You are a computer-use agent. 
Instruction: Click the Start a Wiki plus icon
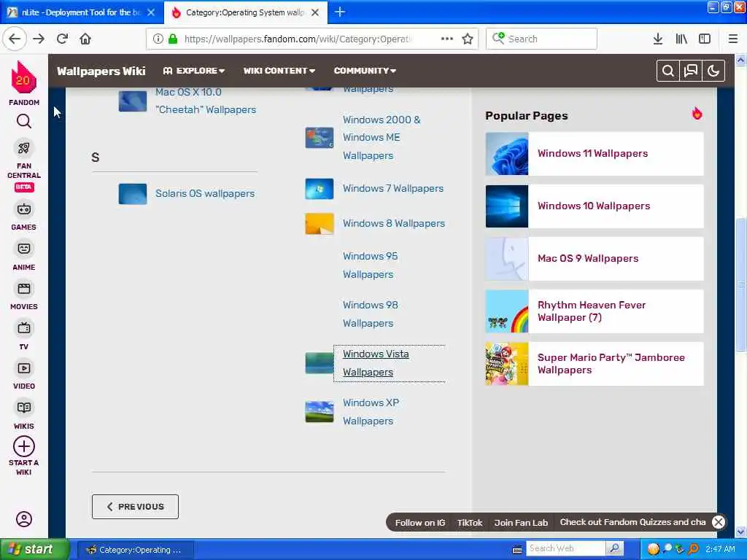(24, 447)
